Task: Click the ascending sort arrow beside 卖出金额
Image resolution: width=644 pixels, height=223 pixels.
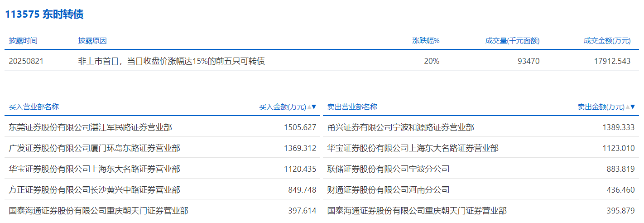Action: [628, 107]
